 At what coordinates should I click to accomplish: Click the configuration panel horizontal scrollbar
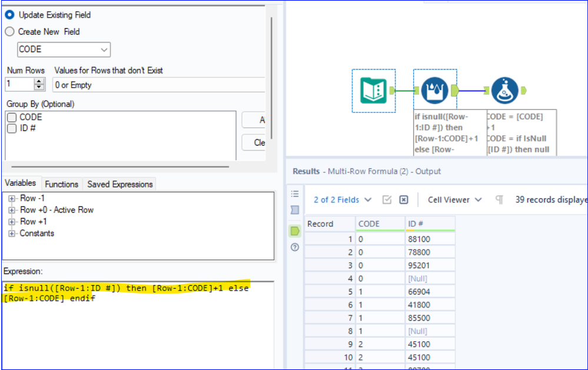tap(120, 167)
